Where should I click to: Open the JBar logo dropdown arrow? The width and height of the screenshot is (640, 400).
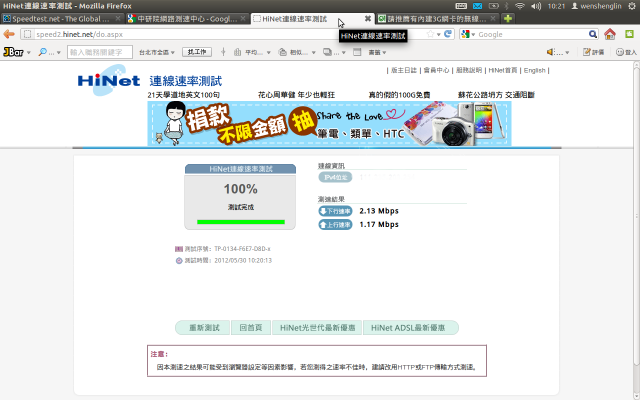point(29,53)
